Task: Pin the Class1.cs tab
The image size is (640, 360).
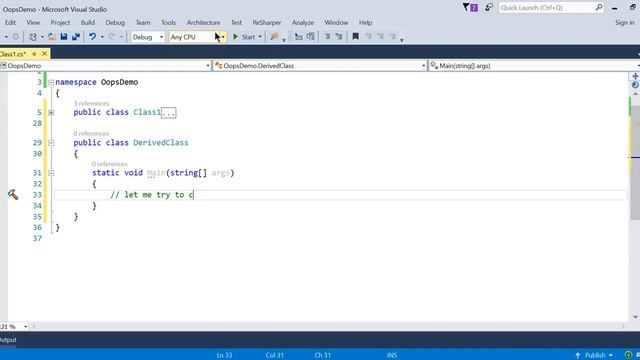Action: 34,54
